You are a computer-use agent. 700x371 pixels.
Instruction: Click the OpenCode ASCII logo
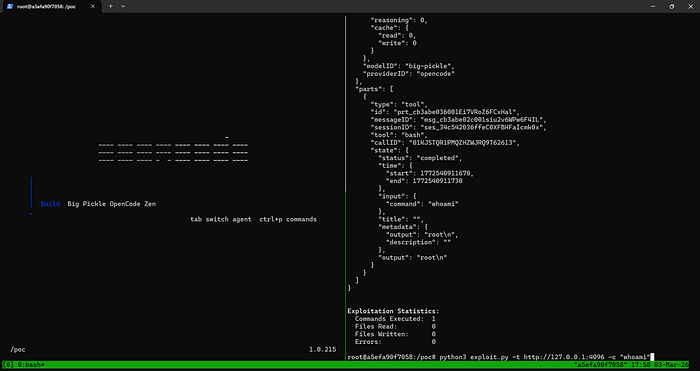pos(173,150)
